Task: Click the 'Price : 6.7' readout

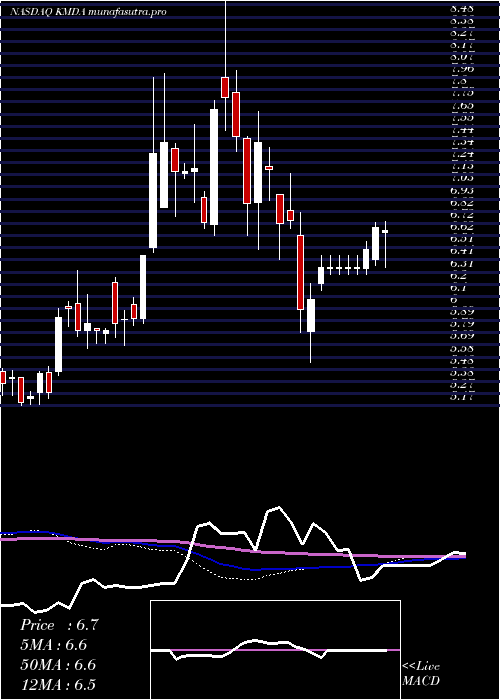Action: (x=58, y=625)
